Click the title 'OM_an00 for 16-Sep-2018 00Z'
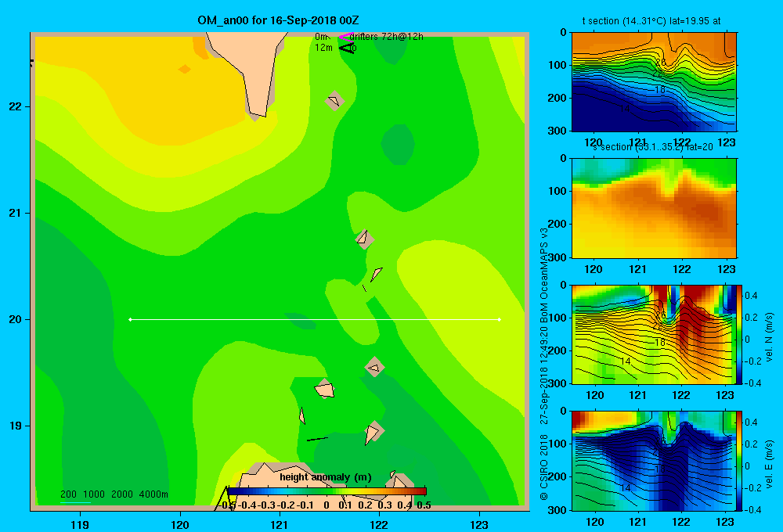 [278, 20]
